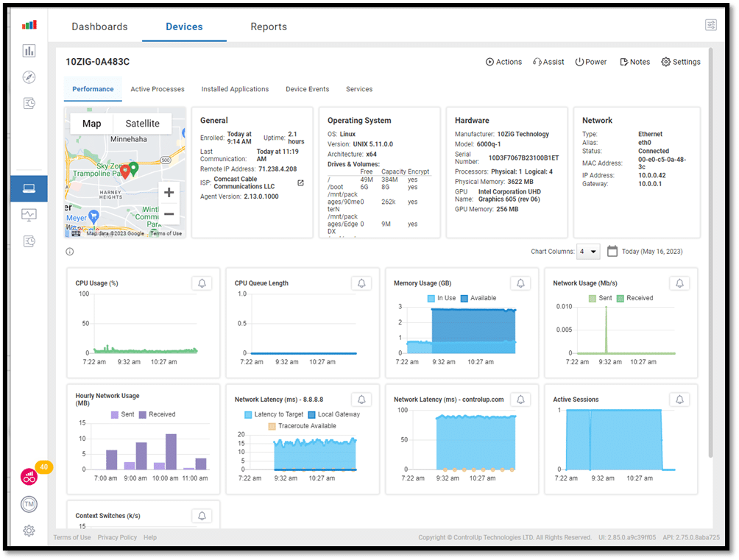Toggle Received series in Network Usage (Mb/s) legend
The height and width of the screenshot is (560, 739).
[634, 298]
